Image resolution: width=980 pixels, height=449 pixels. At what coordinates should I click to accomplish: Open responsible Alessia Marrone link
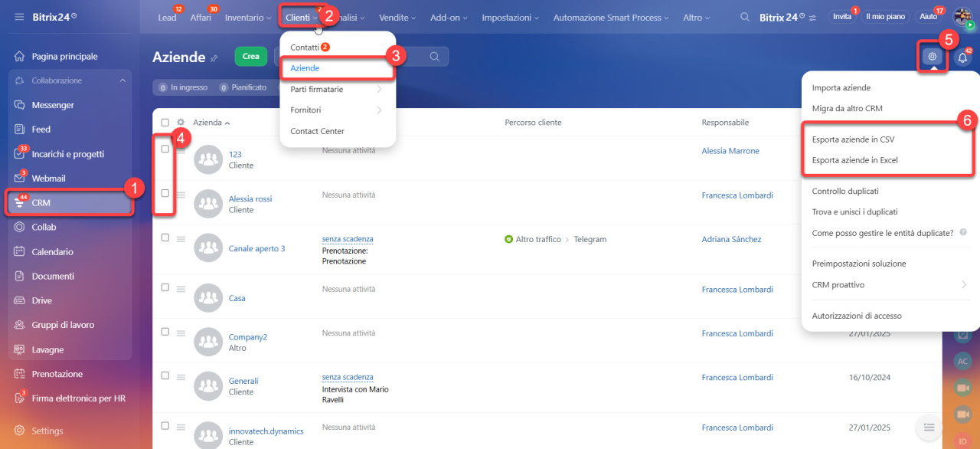pyautogui.click(x=730, y=151)
